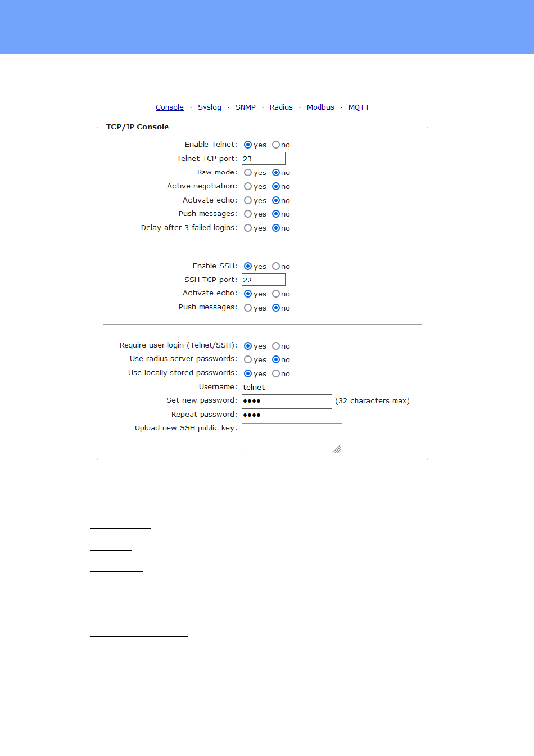Click the SSH TCP port field
The height and width of the screenshot is (756, 534).
point(264,280)
